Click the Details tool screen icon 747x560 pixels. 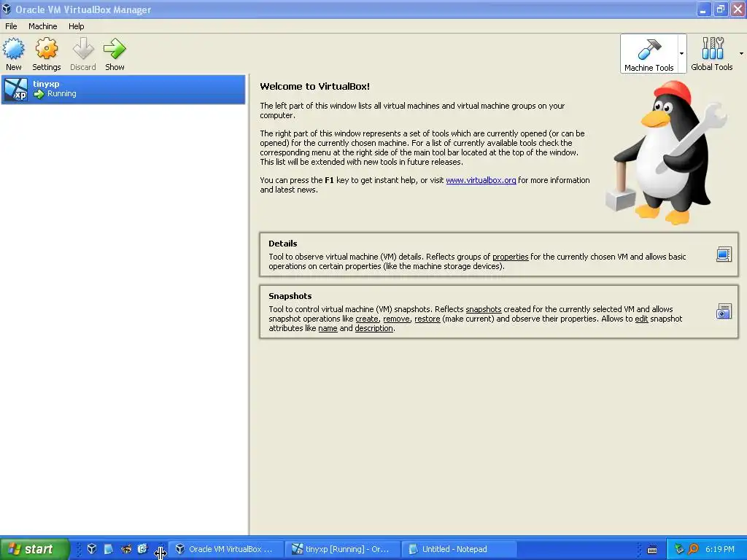pos(724,254)
